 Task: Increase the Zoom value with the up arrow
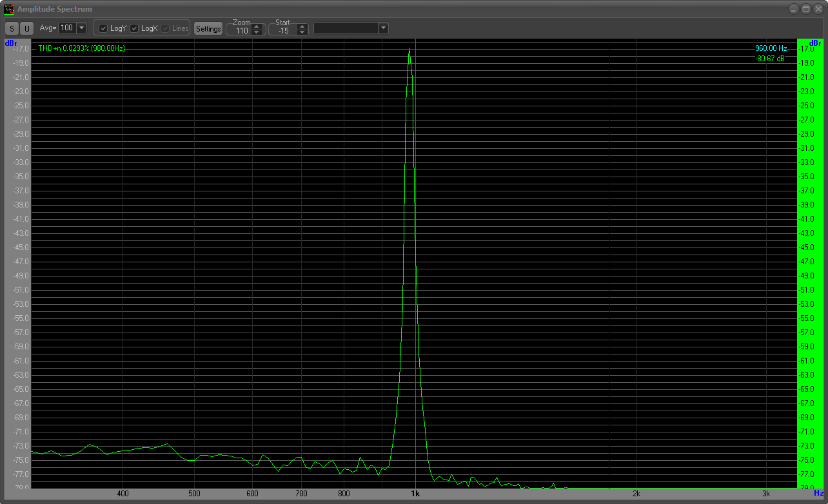257,26
